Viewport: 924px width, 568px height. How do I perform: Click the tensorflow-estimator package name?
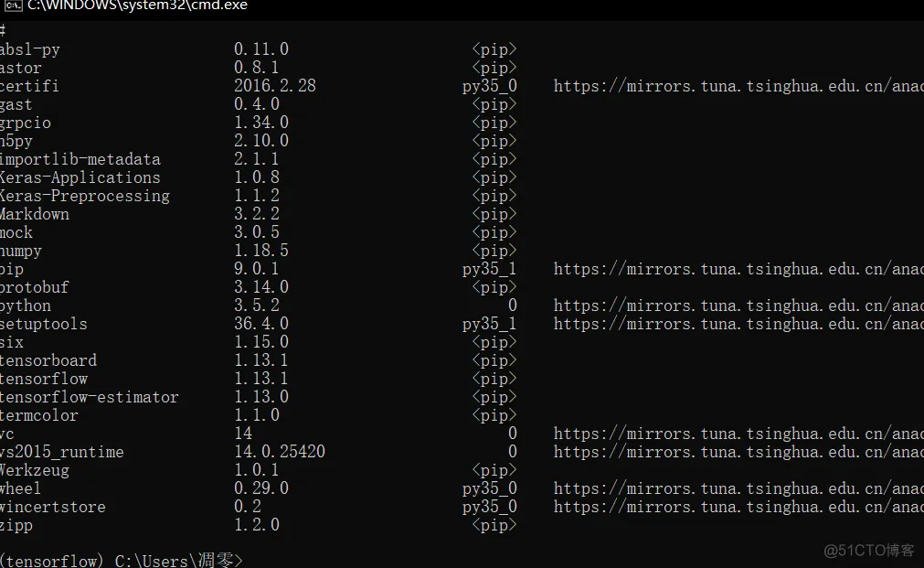pyautogui.click(x=89, y=397)
